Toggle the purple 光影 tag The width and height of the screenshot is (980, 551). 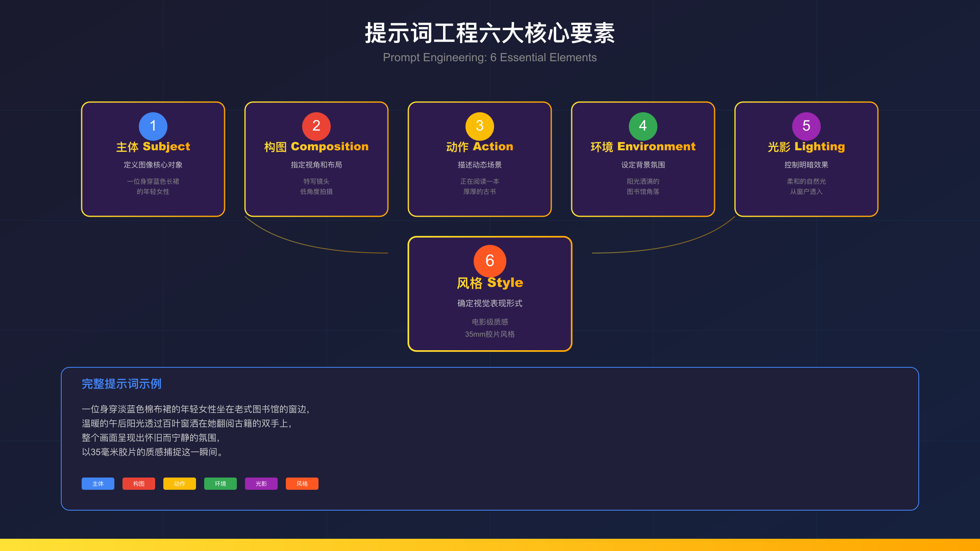click(x=261, y=483)
